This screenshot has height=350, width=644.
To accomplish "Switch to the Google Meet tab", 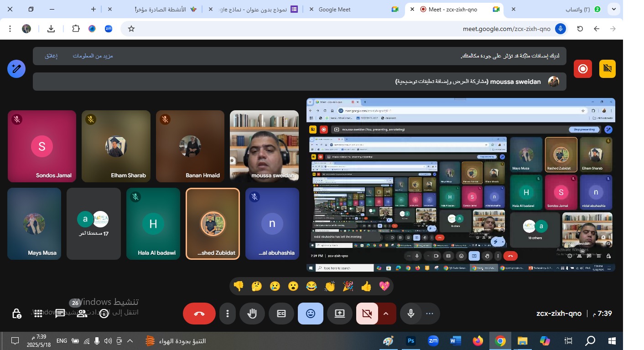I will [x=354, y=9].
